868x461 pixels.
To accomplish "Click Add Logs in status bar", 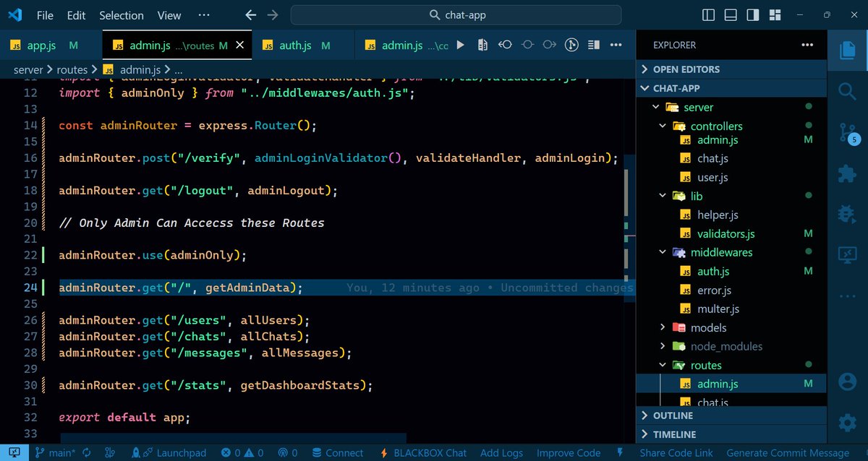I will click(x=501, y=452).
